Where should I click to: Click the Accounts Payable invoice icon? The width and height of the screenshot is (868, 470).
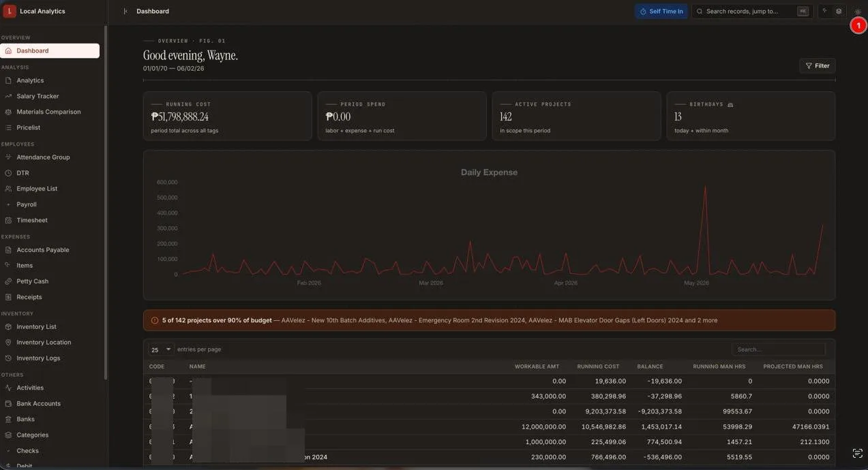(8, 250)
